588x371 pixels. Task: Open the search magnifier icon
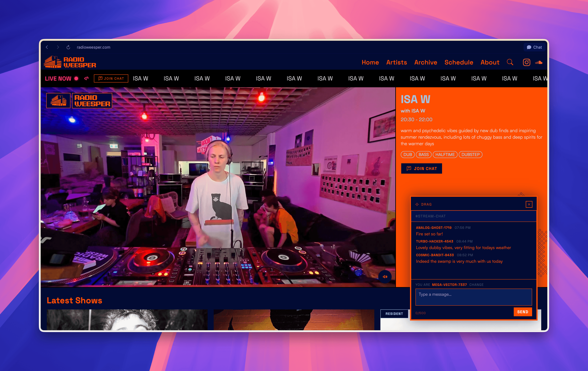pyautogui.click(x=510, y=62)
